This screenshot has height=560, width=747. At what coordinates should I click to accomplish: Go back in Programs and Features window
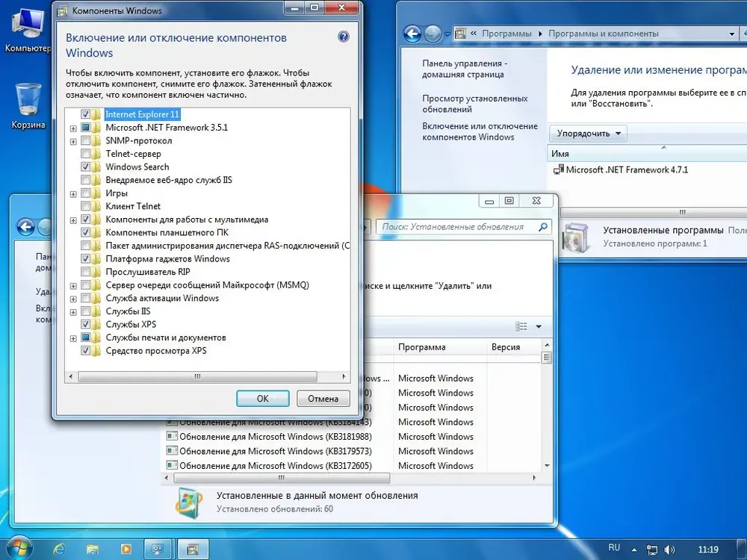[412, 34]
